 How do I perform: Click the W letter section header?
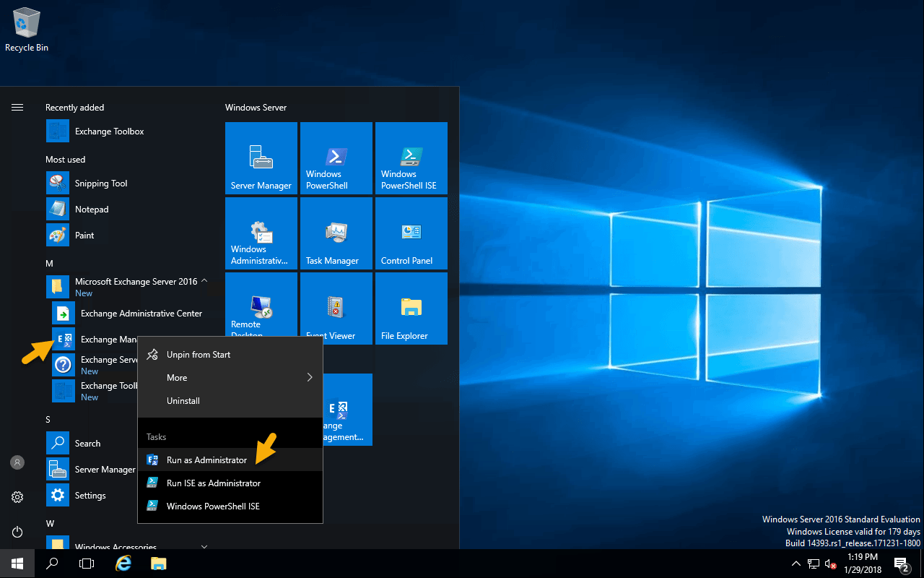[50, 523]
